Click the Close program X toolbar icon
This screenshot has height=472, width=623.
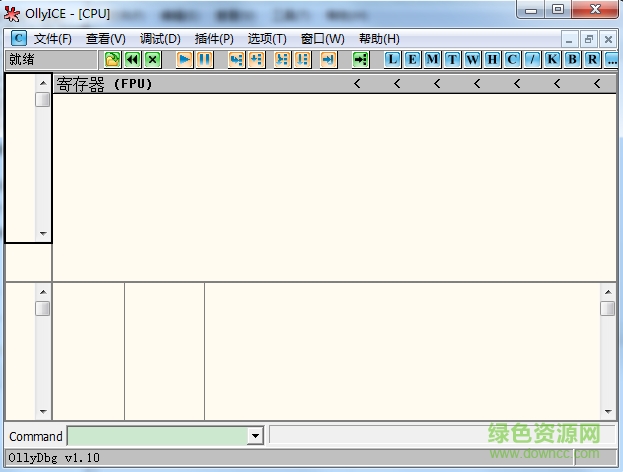tap(153, 60)
